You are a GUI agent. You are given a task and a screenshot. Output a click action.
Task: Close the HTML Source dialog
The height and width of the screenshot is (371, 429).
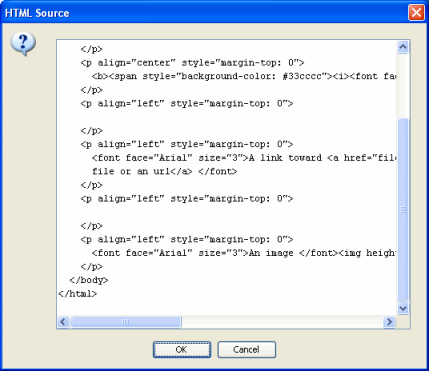pyautogui.click(x=416, y=13)
